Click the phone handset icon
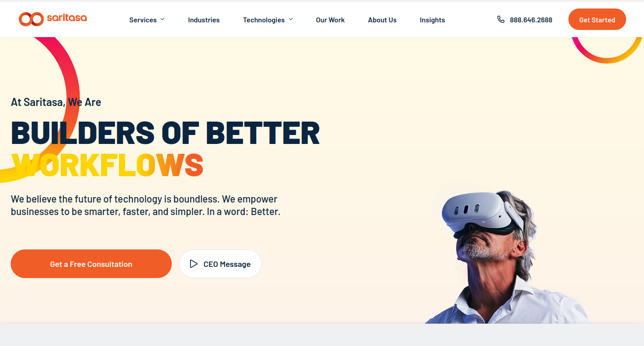The height and width of the screenshot is (346, 644). point(501,19)
